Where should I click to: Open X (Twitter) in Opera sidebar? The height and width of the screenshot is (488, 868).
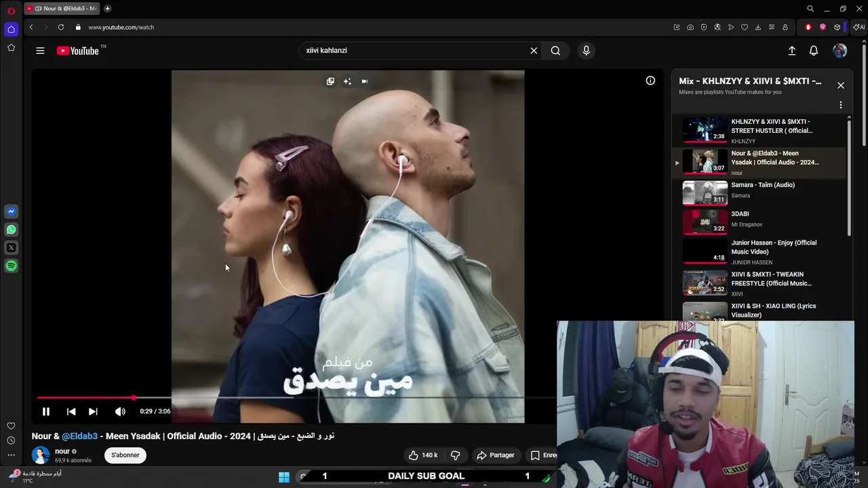[x=11, y=248]
